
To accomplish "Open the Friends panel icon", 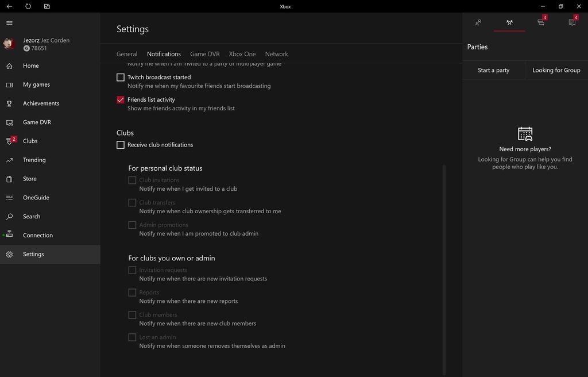I will (x=478, y=22).
